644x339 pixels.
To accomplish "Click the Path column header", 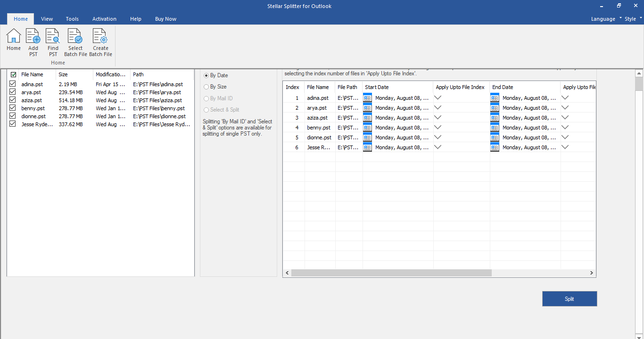I will click(162, 74).
